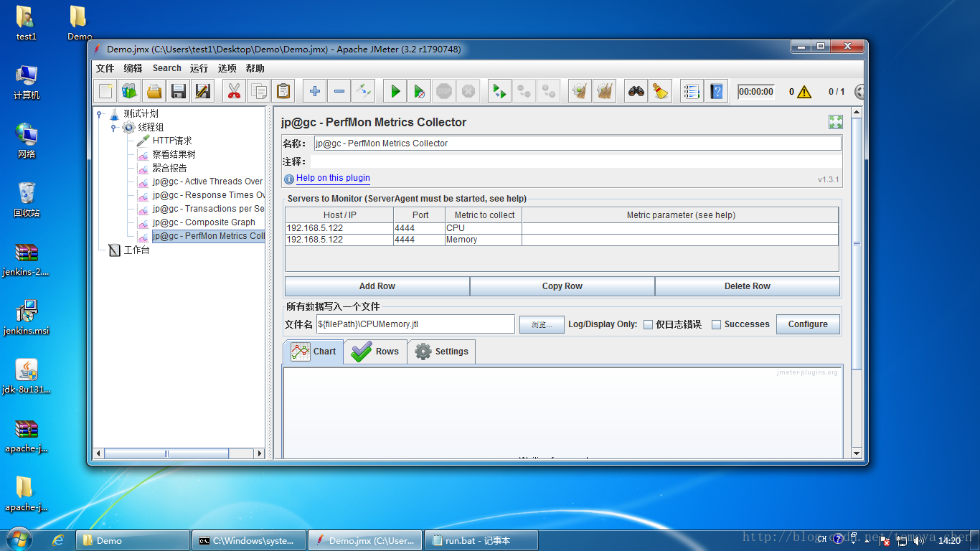Click the 注释 comment field
980x551 pixels.
pyautogui.click(x=576, y=162)
